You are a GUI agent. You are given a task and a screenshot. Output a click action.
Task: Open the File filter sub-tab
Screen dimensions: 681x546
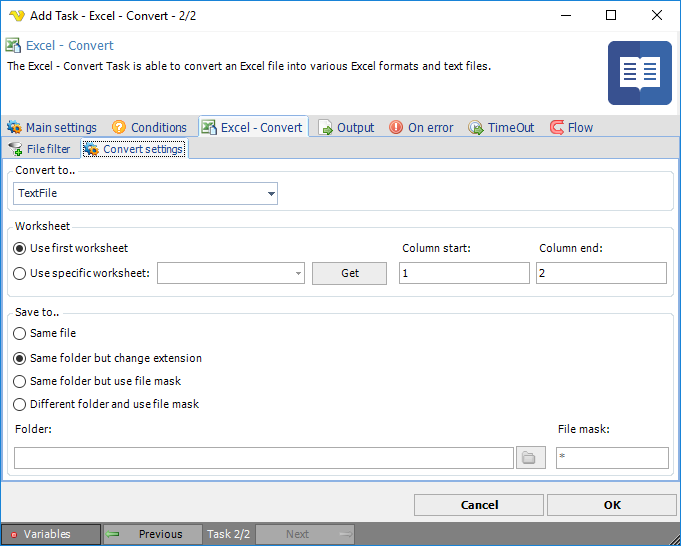[40, 149]
